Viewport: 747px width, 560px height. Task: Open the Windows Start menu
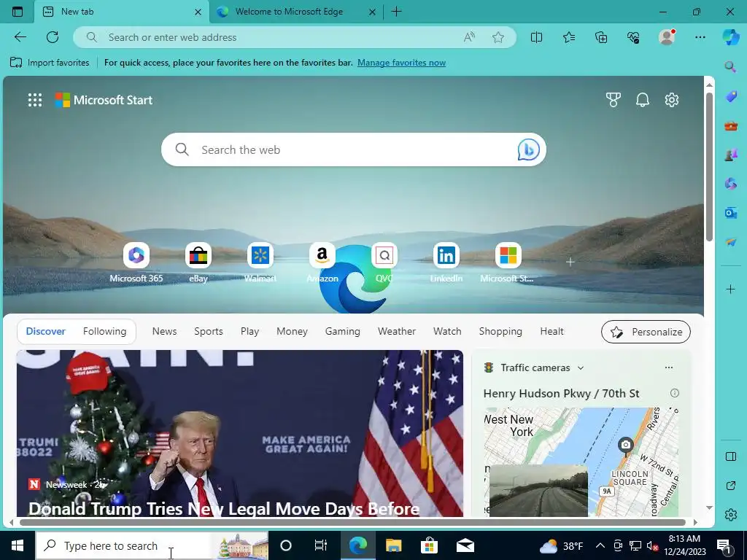click(x=18, y=545)
